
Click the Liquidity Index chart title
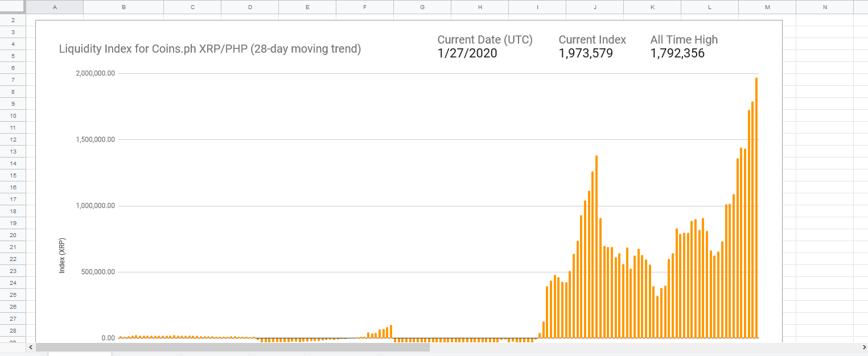click(210, 49)
